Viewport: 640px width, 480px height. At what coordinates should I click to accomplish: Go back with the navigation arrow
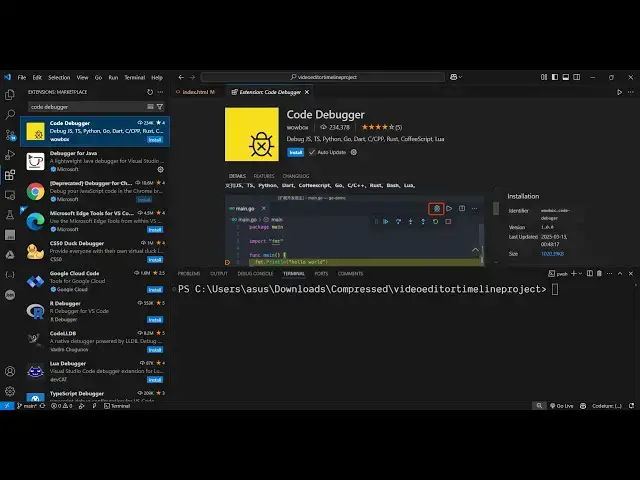click(181, 77)
